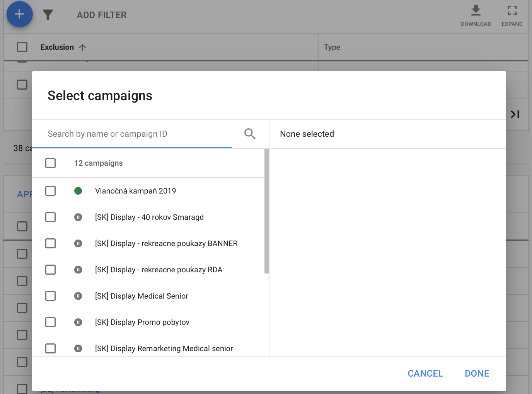The width and height of the screenshot is (532, 394).
Task: Click the Vianočná kampaň 2019 name
Action: tap(135, 191)
